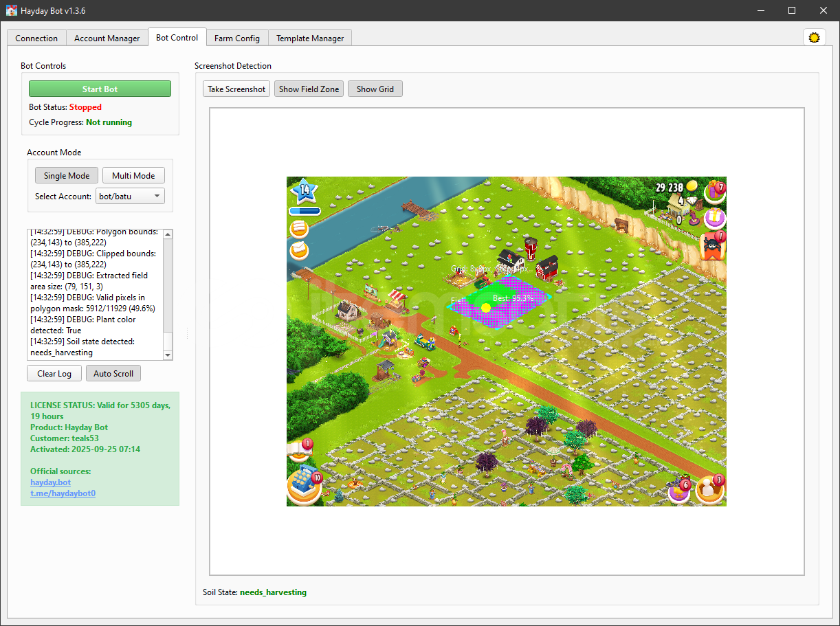Switch to the Bot Control tab
Image resolution: width=840 pixels, height=626 pixels.
[x=177, y=38]
